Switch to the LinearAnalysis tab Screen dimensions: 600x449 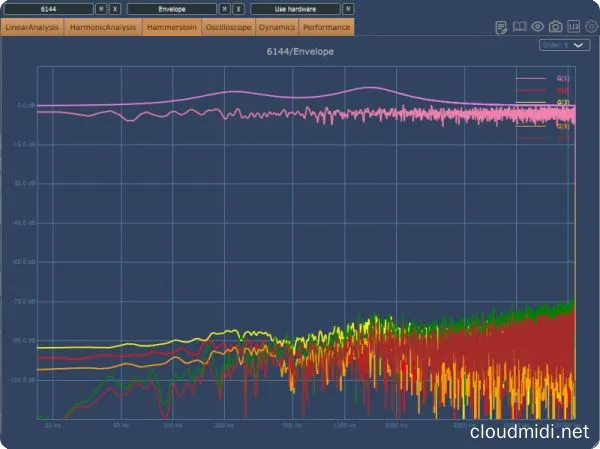click(x=33, y=28)
